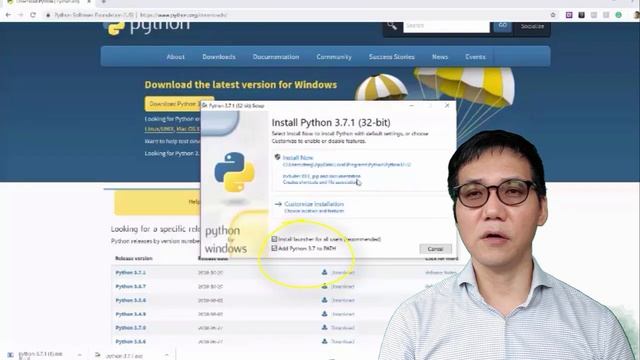This screenshot has height=360, width=640.
Task: Follow the Linux/UNIX link
Action: tap(159, 129)
